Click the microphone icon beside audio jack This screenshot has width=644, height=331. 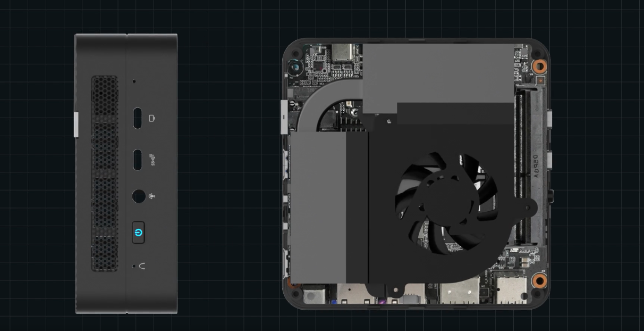[x=152, y=196]
